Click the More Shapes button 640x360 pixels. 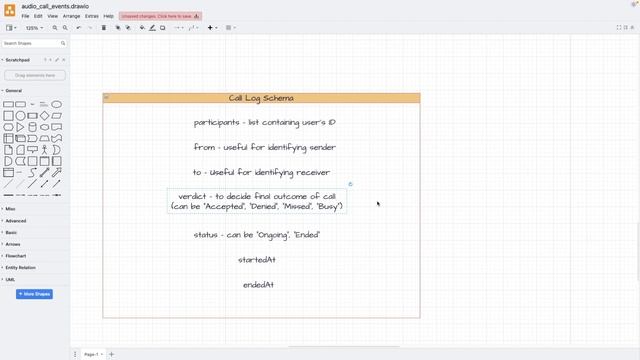34,294
